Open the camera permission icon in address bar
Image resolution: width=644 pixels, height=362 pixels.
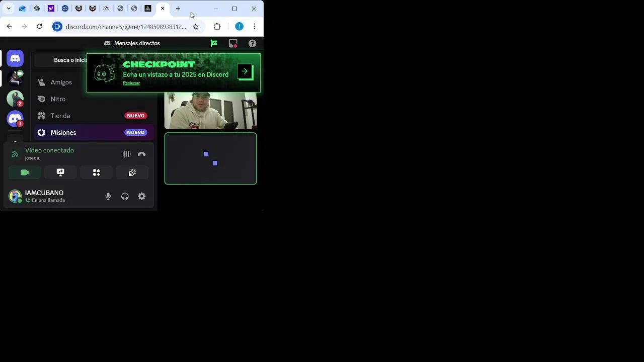click(57, 27)
